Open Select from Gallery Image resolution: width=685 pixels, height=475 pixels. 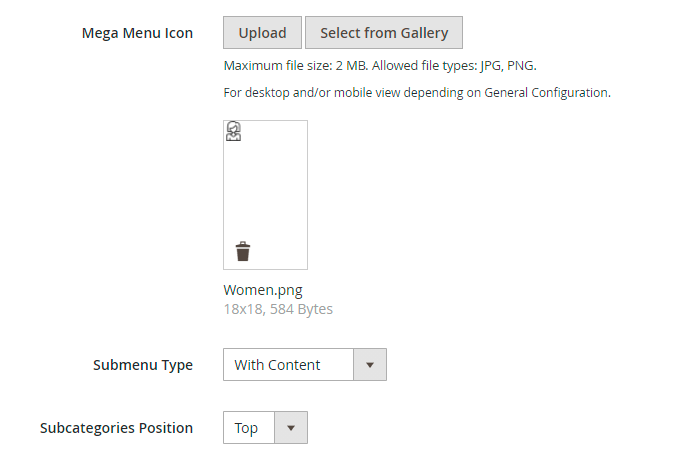(x=384, y=33)
